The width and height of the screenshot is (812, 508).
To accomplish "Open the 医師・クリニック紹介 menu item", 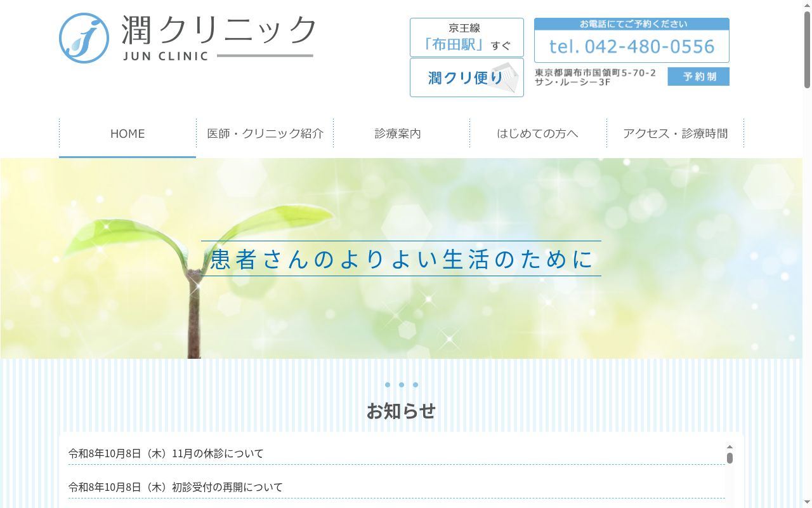I will [x=265, y=133].
